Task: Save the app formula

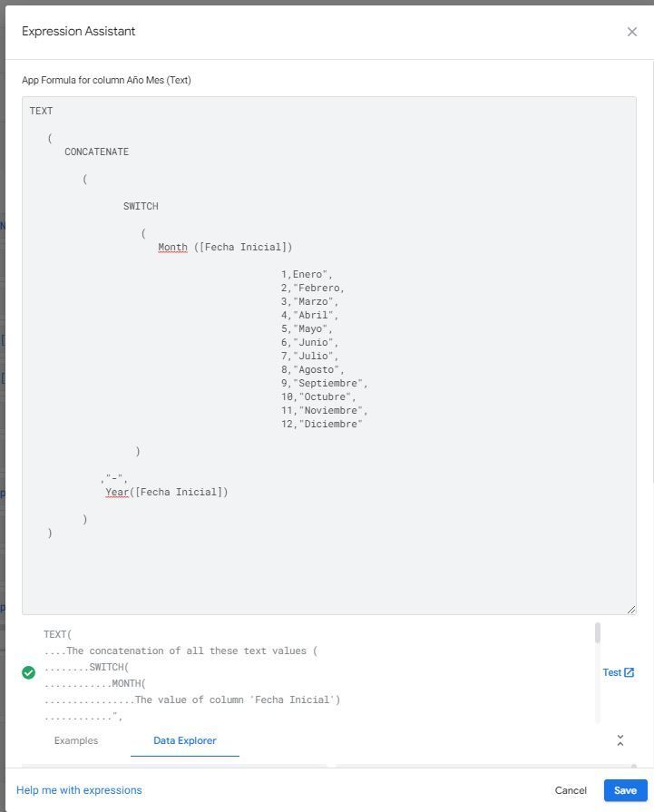Action: [x=625, y=789]
